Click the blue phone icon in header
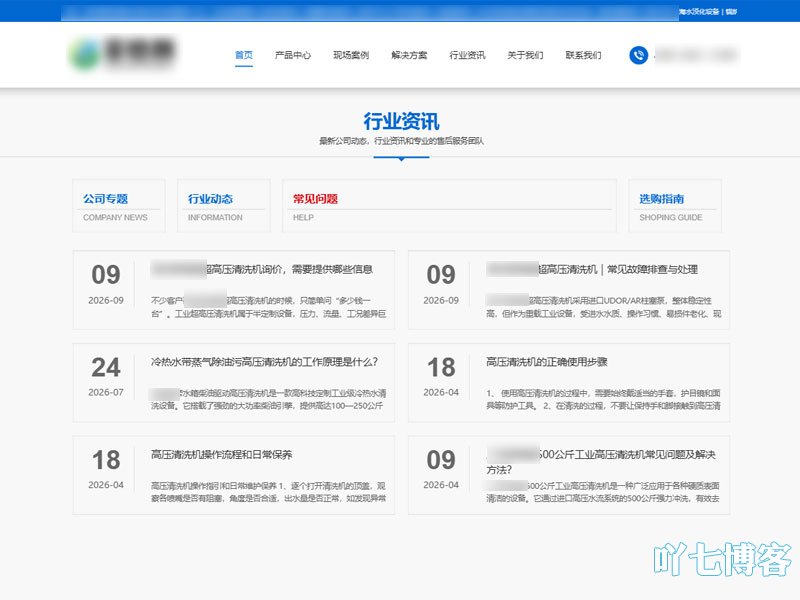 [x=638, y=55]
